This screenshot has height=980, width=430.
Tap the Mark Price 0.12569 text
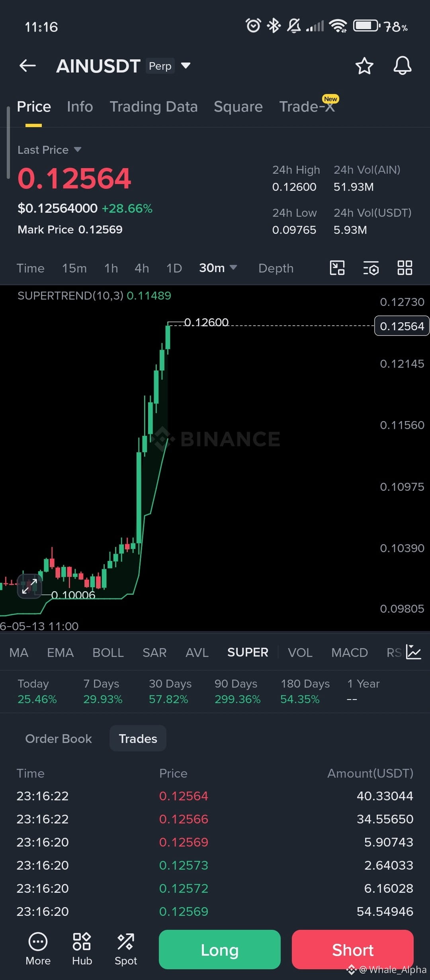(x=70, y=229)
